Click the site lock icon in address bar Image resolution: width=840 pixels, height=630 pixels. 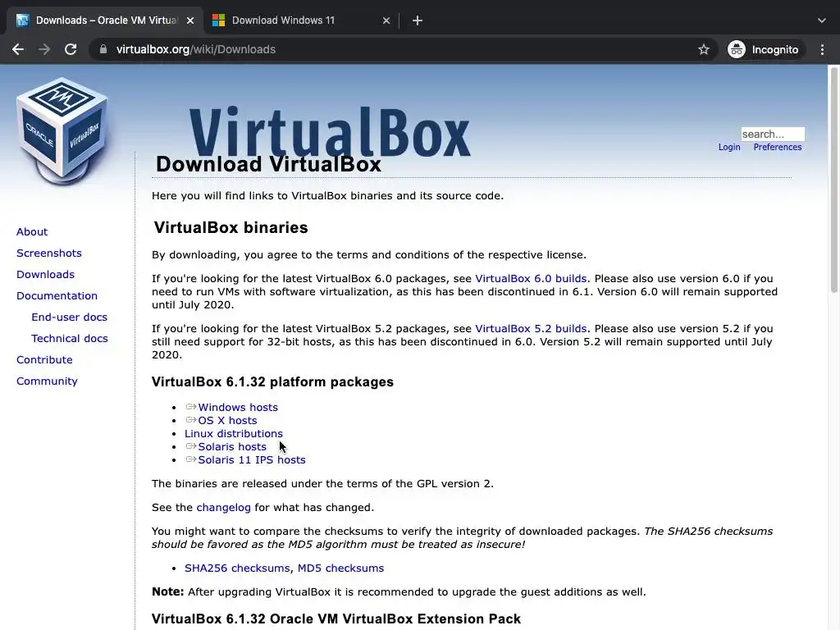click(103, 49)
